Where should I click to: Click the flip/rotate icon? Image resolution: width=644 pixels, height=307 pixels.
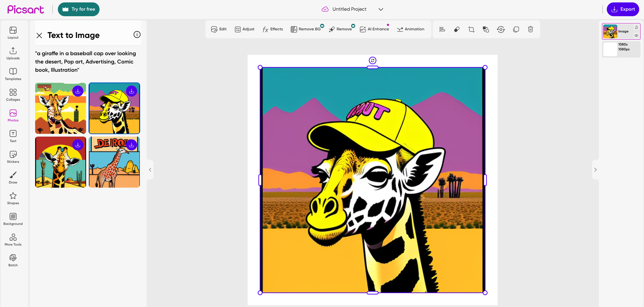(x=501, y=29)
